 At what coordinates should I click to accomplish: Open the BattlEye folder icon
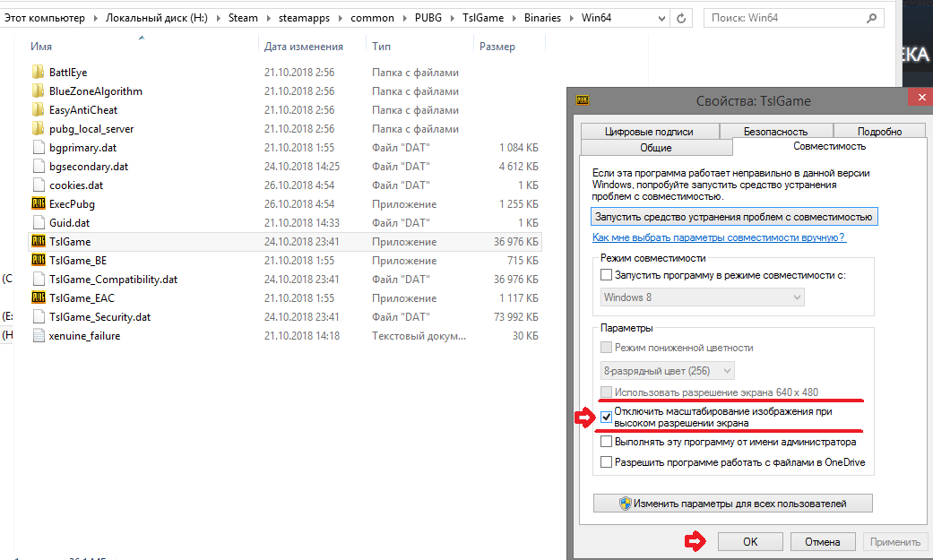(38, 72)
